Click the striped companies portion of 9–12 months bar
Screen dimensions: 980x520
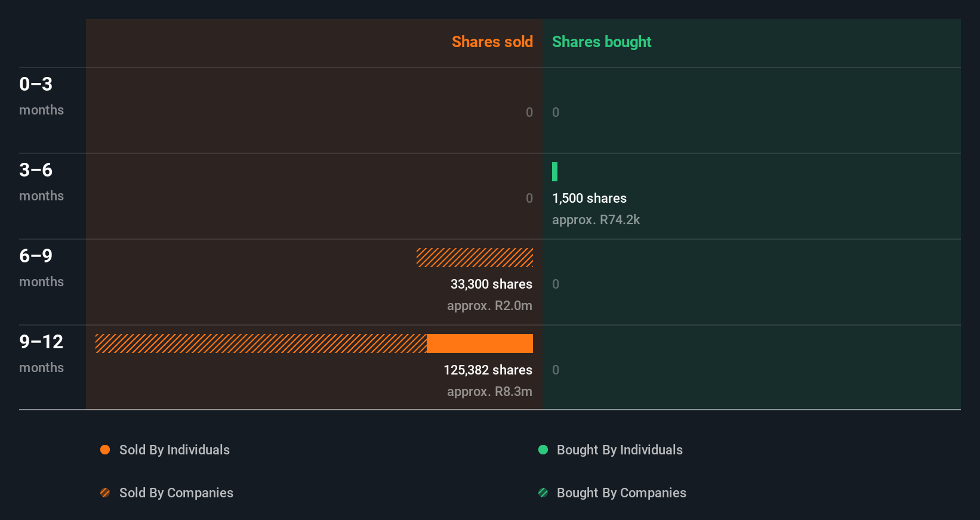(x=261, y=343)
